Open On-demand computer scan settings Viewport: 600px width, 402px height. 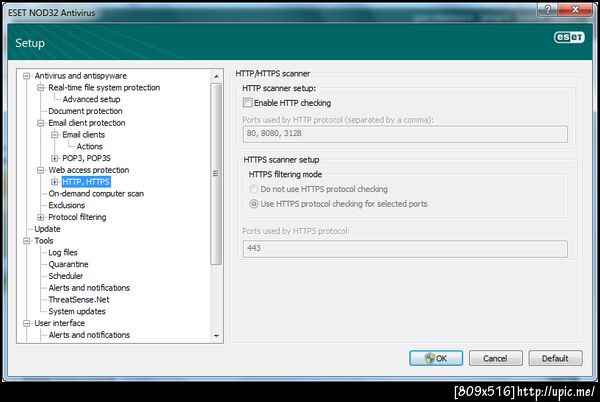[x=96, y=194]
